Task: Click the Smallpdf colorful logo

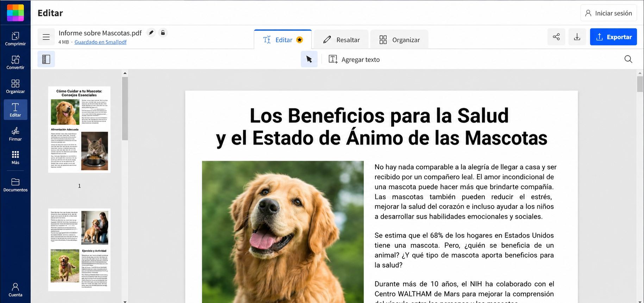Action: [15, 13]
